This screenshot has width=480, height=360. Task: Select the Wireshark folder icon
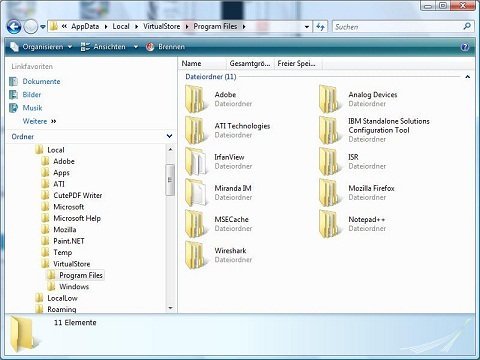196,255
